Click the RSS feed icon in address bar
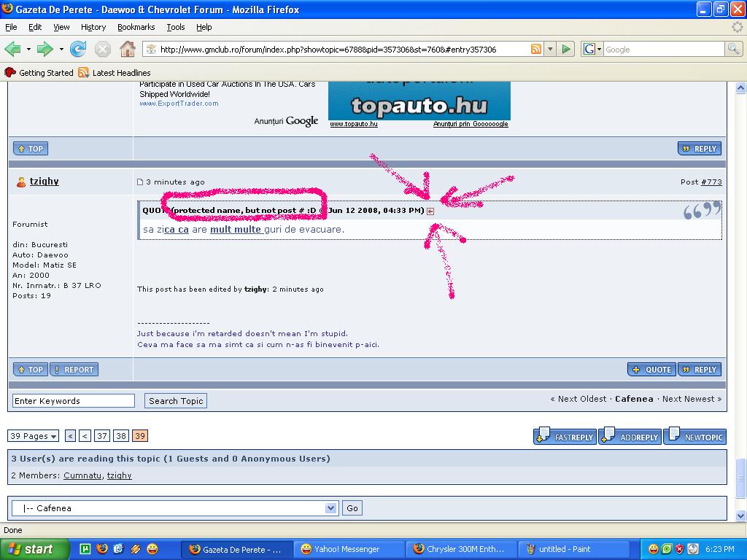This screenshot has height=560, width=747. 536,50
